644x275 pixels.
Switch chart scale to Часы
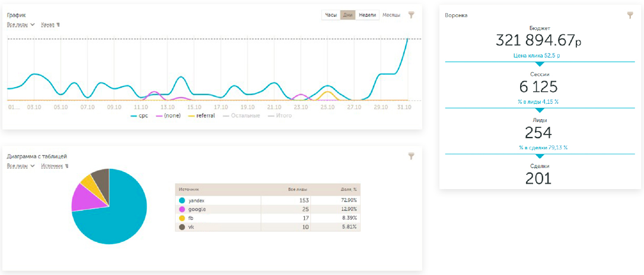[x=331, y=15]
